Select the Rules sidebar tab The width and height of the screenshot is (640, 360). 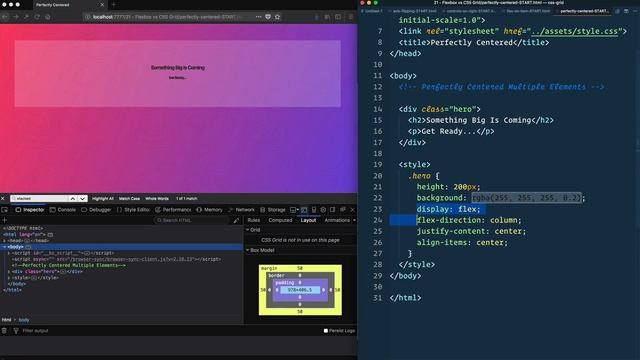pyautogui.click(x=254, y=220)
